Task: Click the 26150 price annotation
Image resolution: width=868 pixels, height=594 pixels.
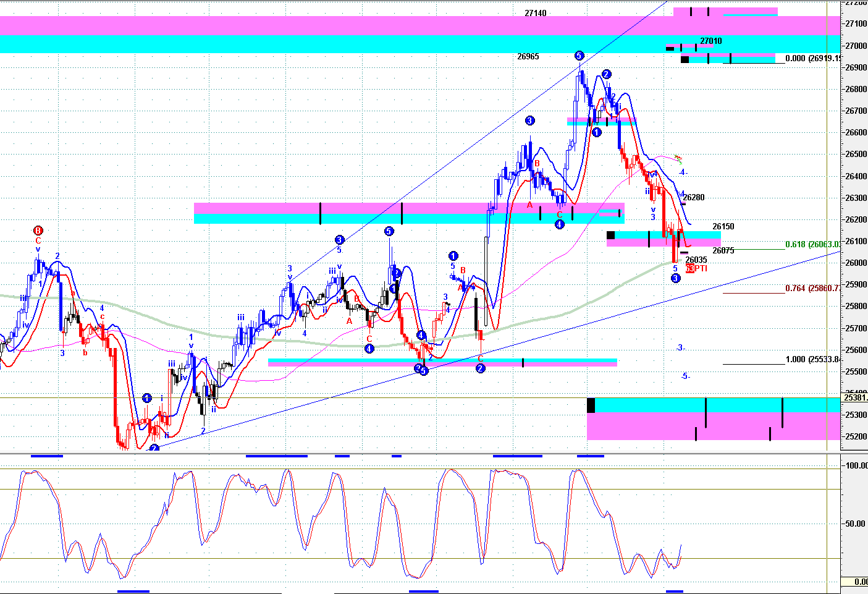Action: (723, 227)
